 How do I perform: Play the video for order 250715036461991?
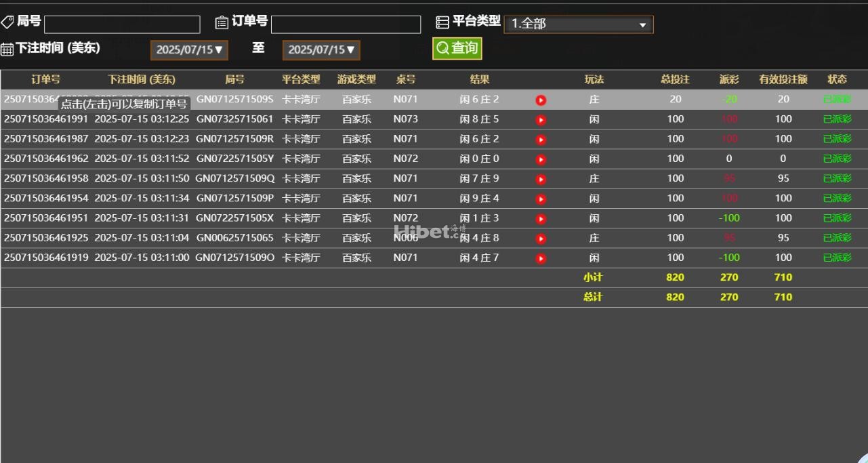tap(540, 119)
